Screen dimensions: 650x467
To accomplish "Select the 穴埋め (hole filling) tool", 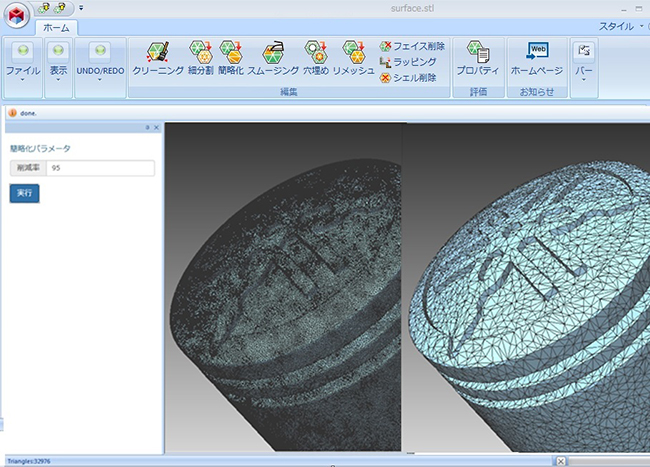I will 316,58.
